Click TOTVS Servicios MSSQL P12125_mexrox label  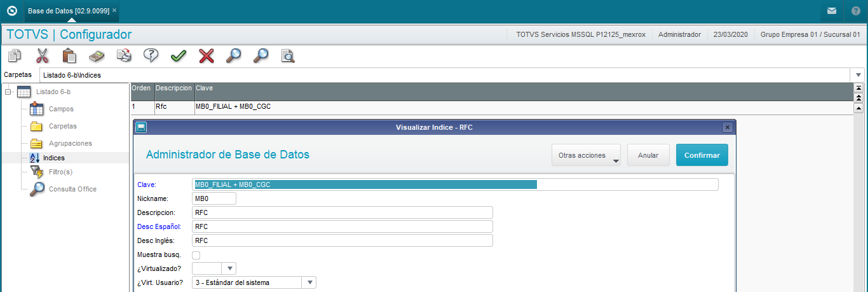[x=581, y=34]
